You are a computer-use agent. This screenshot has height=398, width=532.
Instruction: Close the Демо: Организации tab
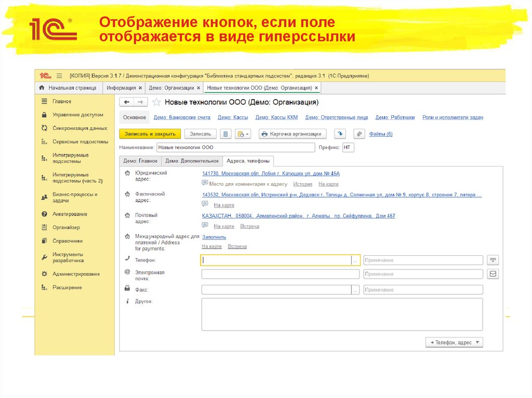[x=199, y=88]
